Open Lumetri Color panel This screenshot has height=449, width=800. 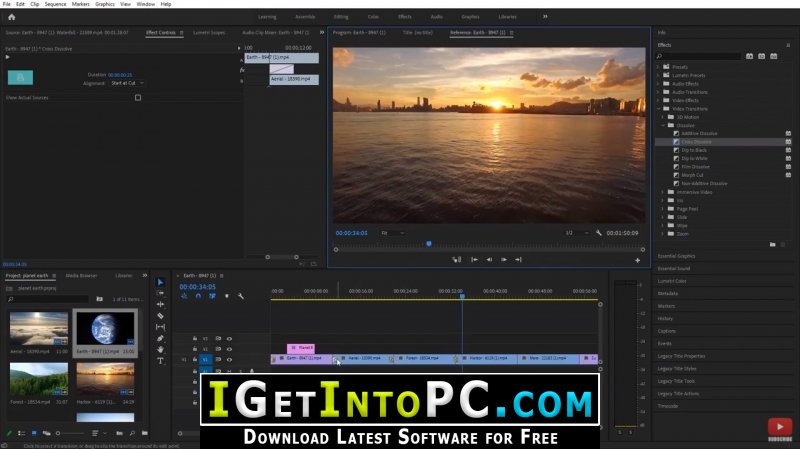tap(671, 281)
